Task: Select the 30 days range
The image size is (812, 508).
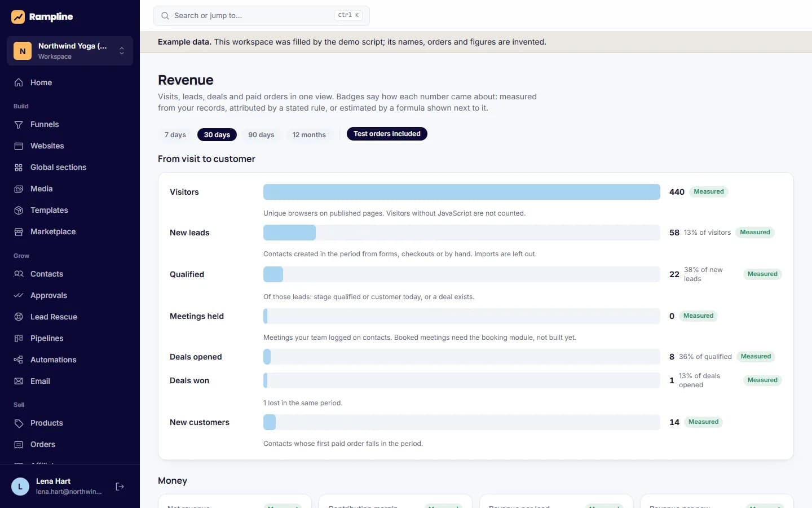Action: click(x=217, y=135)
